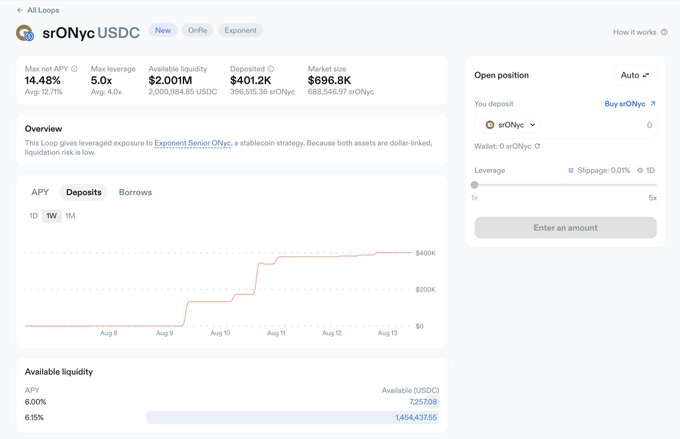Screen dimensions: 680x439
Task: Click the 5.0x Max leverage value
Action: pyautogui.click(x=101, y=80)
